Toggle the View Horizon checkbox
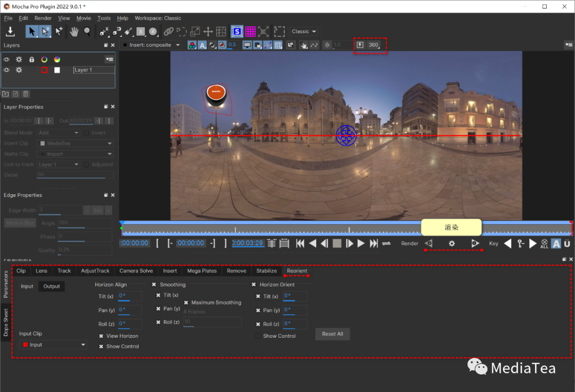Image resolution: width=575 pixels, height=392 pixels. (101, 336)
